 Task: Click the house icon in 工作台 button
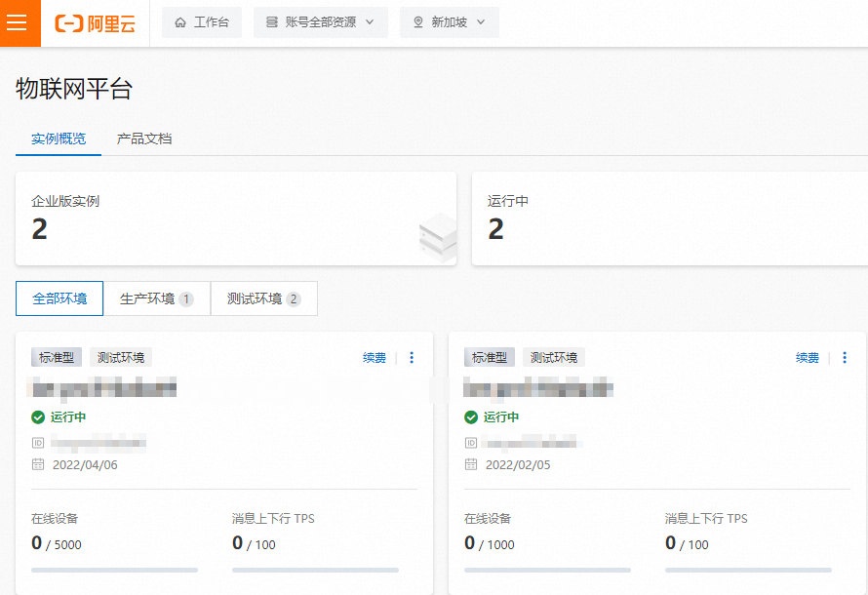(180, 22)
